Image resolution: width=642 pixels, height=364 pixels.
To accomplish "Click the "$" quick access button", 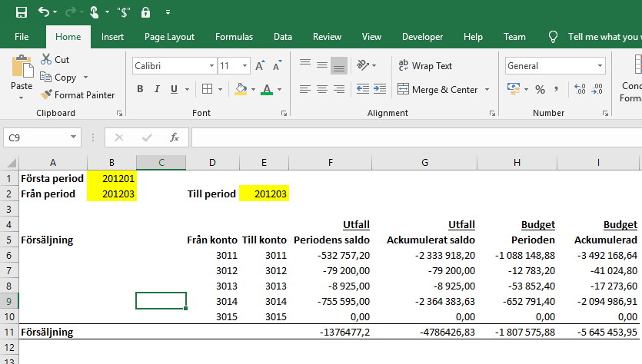I will tap(123, 13).
